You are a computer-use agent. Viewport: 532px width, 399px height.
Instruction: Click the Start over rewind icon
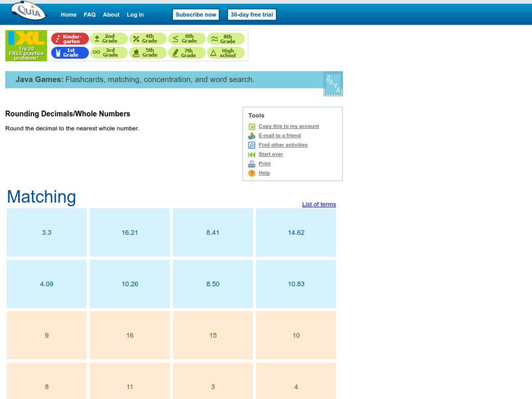pyautogui.click(x=251, y=154)
